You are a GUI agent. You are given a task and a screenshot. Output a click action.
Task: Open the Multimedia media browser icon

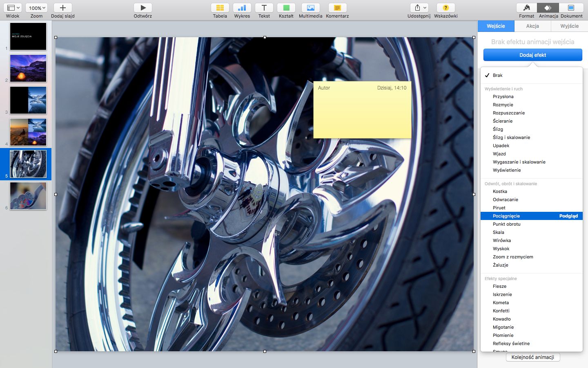[310, 8]
